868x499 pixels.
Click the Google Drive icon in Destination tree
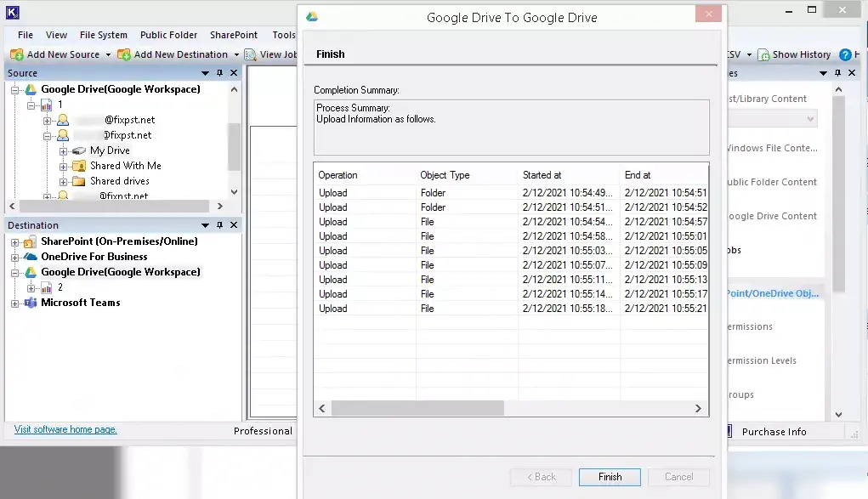point(31,272)
